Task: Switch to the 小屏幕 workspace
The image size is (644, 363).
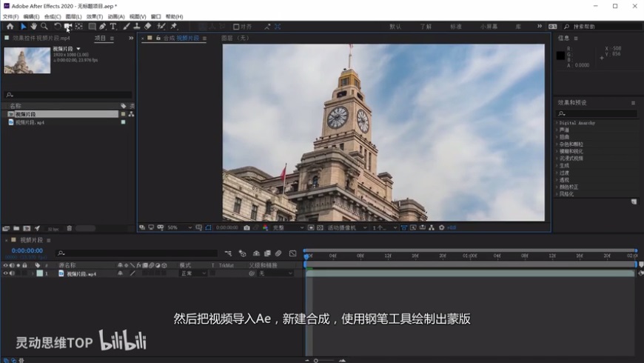Action: (489, 27)
